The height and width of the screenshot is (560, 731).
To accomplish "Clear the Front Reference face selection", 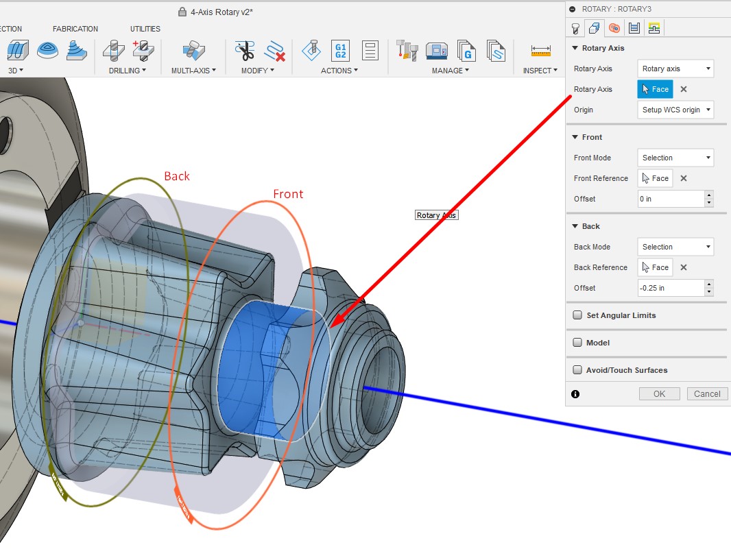I will [x=684, y=178].
